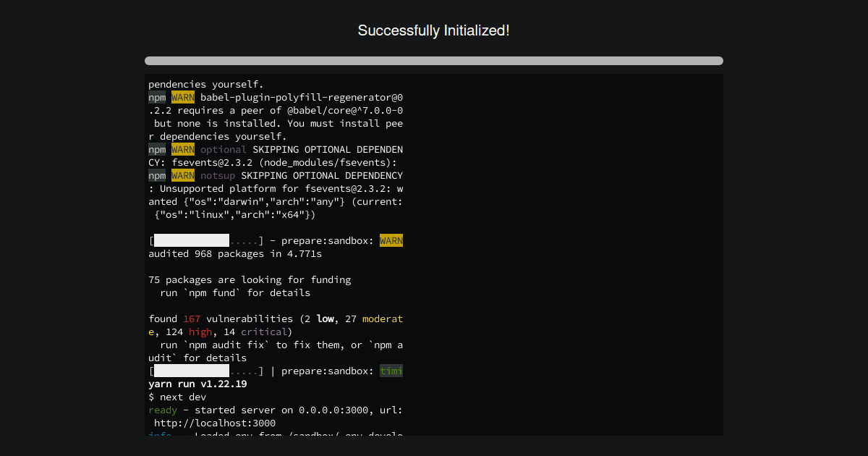Click the first yellow WARN badge
This screenshot has height=456, width=868.
[x=182, y=97]
